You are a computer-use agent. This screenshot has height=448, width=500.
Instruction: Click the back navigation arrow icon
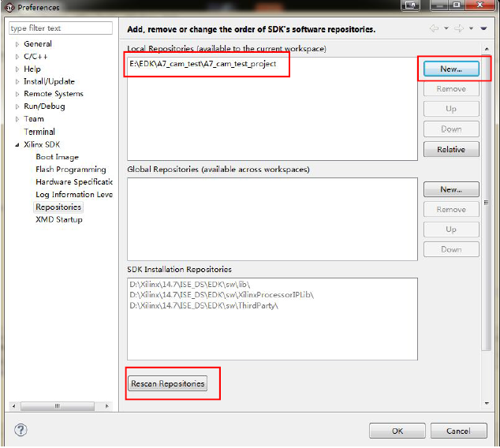434,28
